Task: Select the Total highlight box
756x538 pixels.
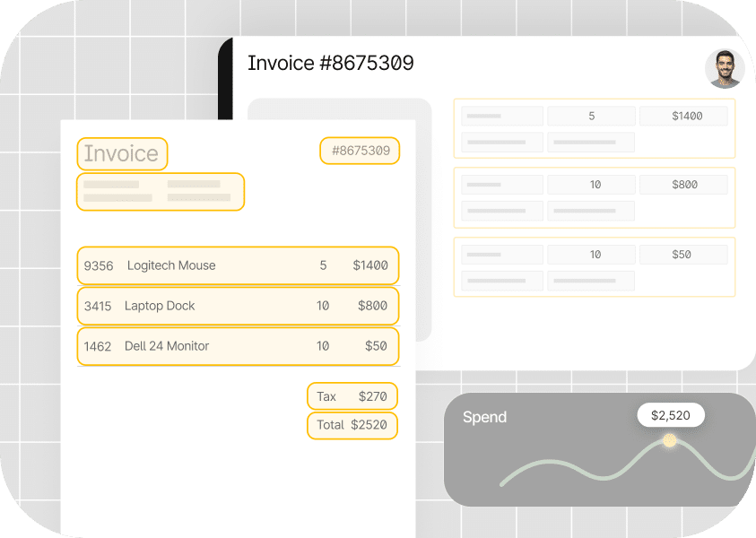Action: coord(352,425)
